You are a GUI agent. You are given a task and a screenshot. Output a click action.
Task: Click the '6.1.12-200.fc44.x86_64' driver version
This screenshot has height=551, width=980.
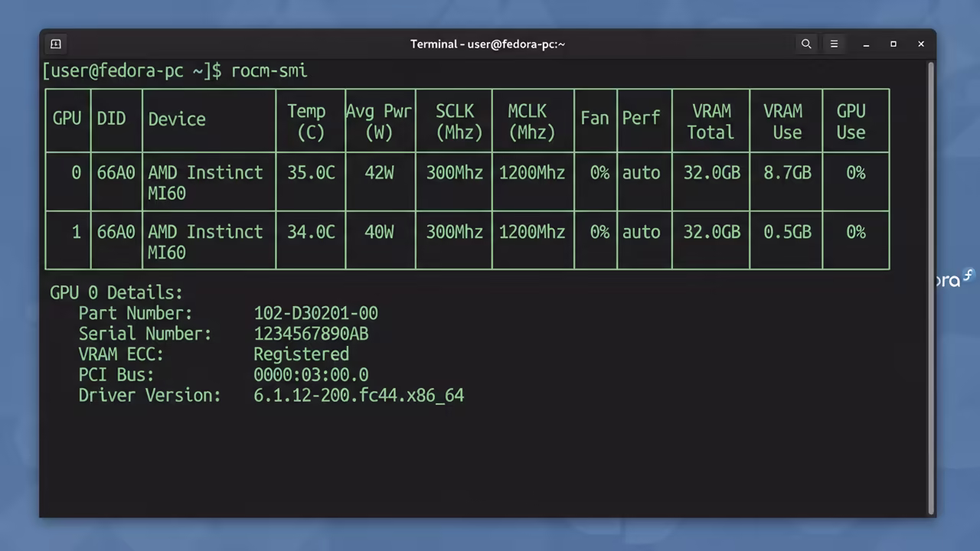[359, 396]
